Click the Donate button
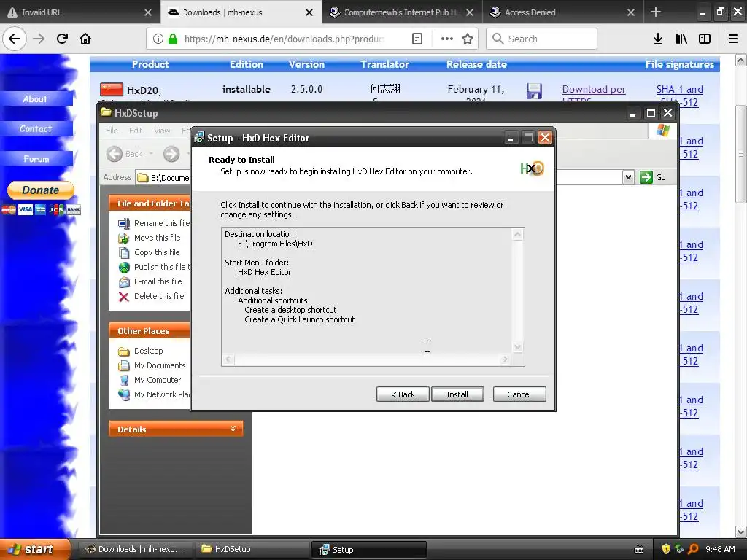Viewport: 747px width, 560px height. point(41,190)
